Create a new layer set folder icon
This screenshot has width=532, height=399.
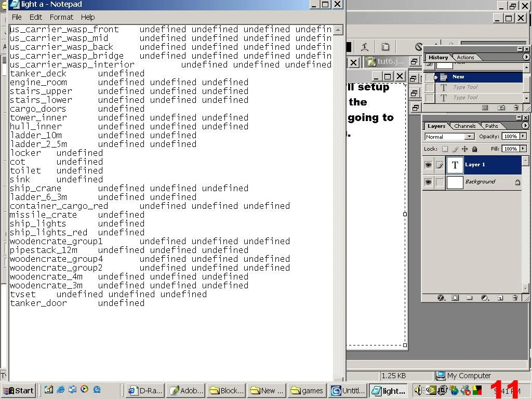469,298
